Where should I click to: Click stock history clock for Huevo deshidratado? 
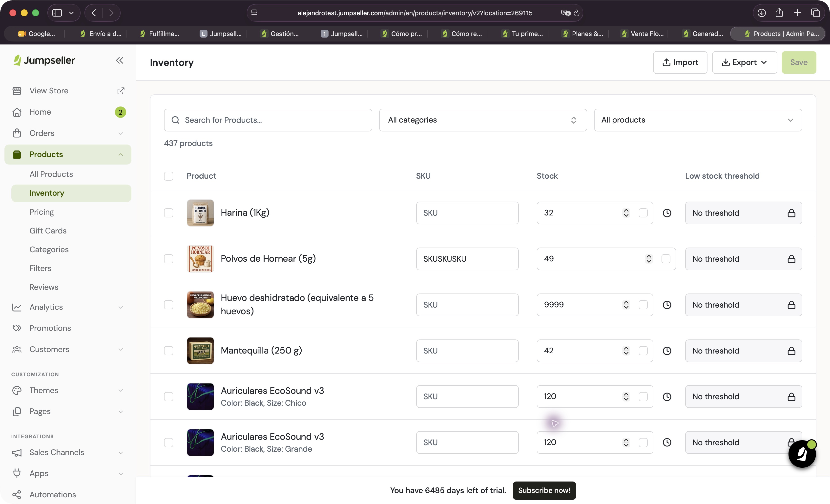point(667,305)
